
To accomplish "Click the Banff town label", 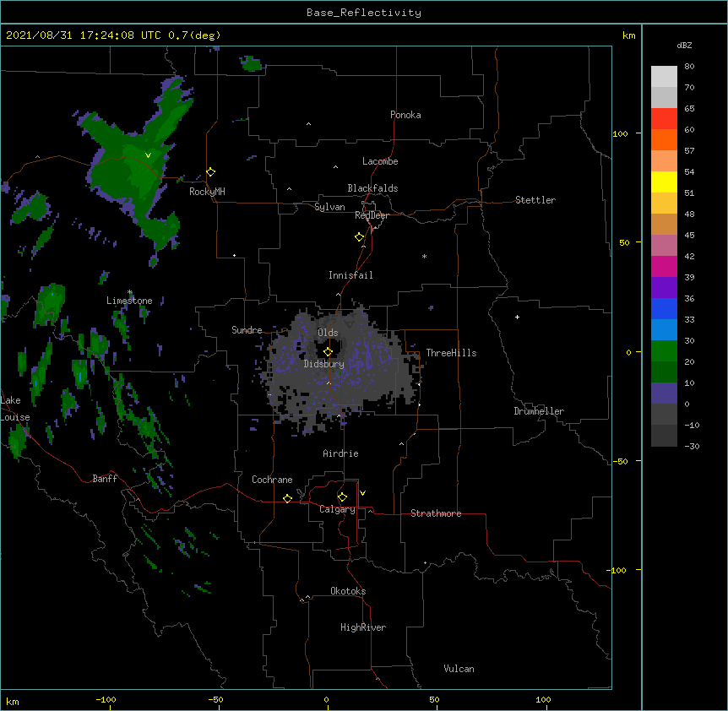I will [105, 479].
